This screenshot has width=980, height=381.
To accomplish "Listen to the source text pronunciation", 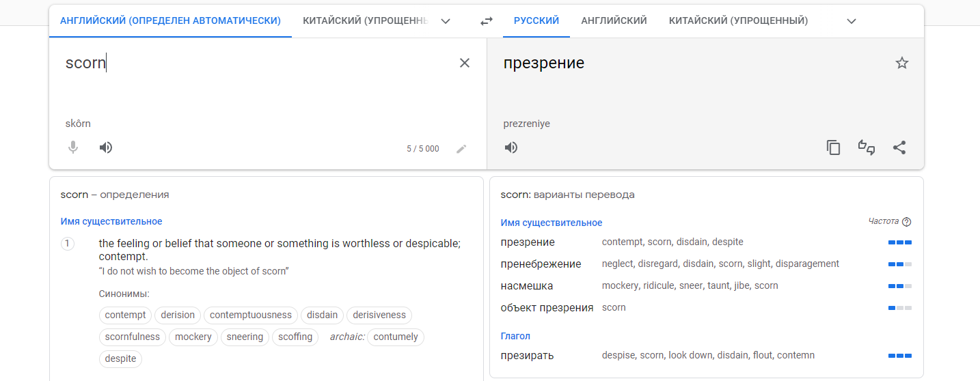I will click(x=106, y=147).
